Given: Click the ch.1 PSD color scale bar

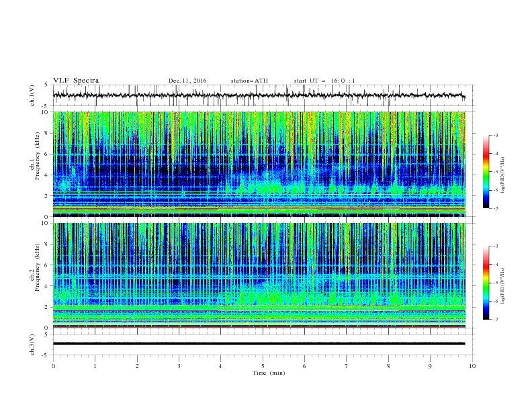Looking at the screenshot, I should [x=486, y=172].
